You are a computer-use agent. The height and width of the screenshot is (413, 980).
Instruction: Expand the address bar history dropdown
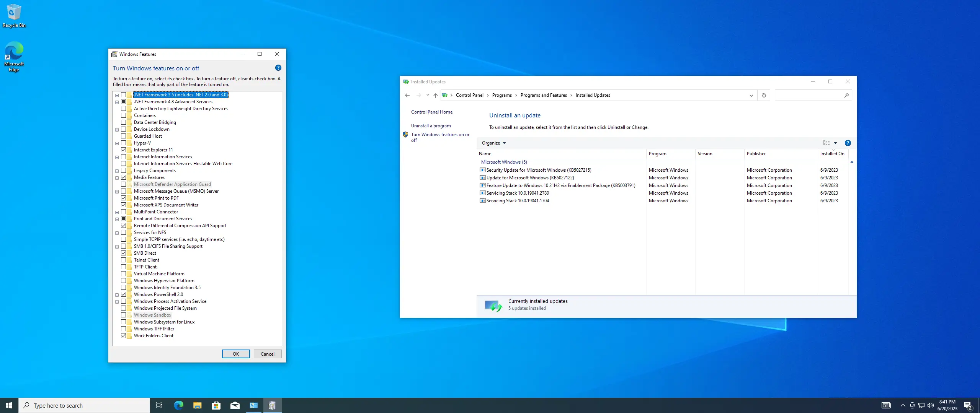[751, 95]
